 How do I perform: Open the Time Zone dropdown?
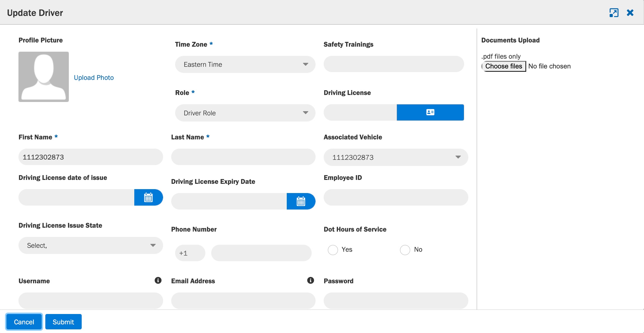tap(245, 65)
